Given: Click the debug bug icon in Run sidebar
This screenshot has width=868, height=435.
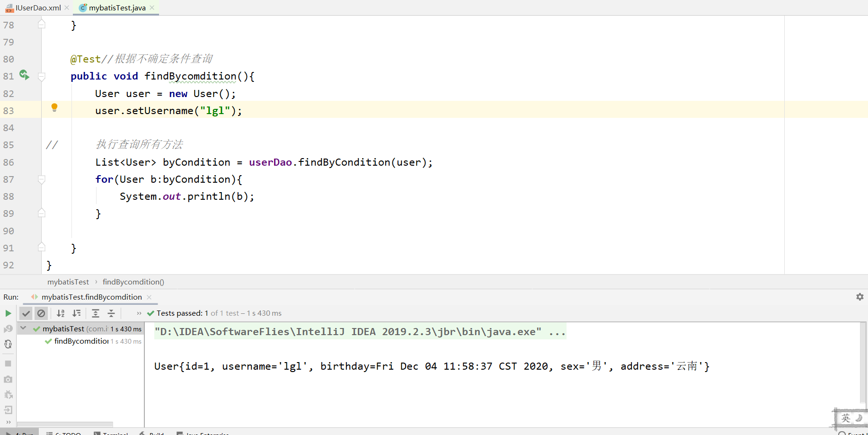Looking at the screenshot, I should [x=8, y=395].
